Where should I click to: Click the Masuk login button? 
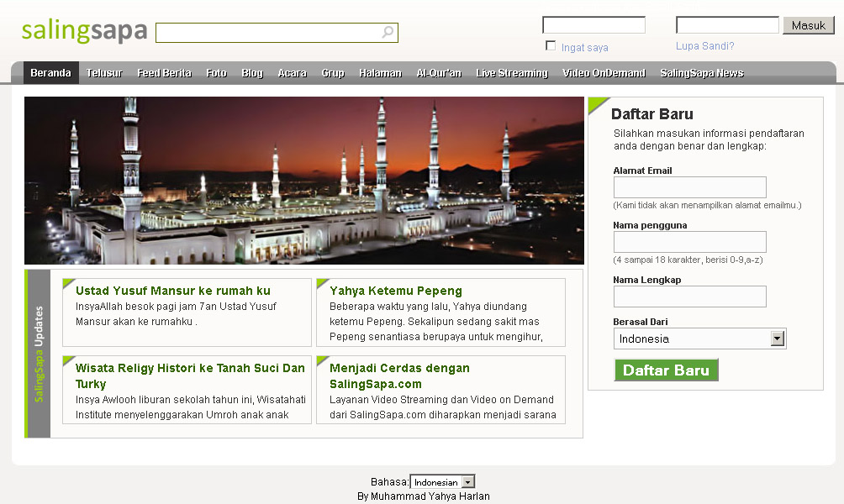(809, 25)
